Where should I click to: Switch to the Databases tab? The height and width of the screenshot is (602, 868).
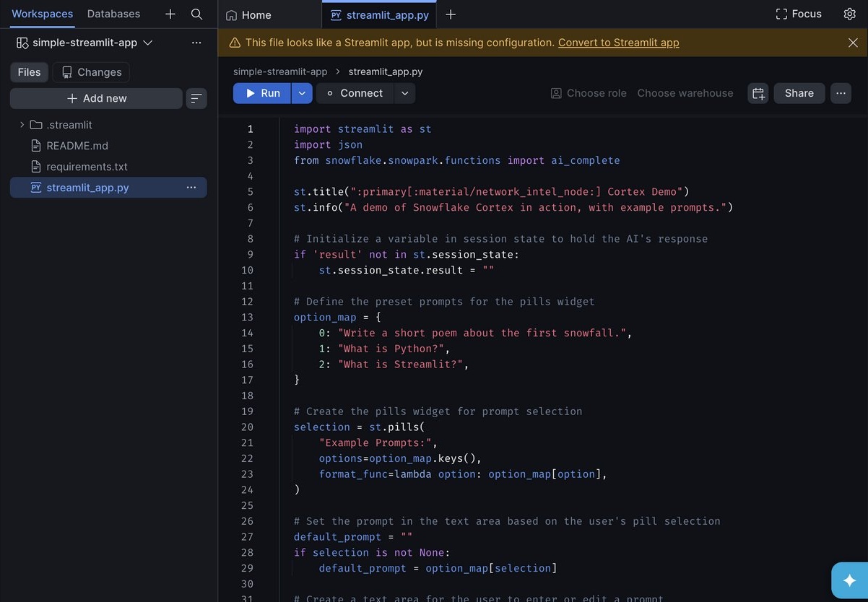114,14
